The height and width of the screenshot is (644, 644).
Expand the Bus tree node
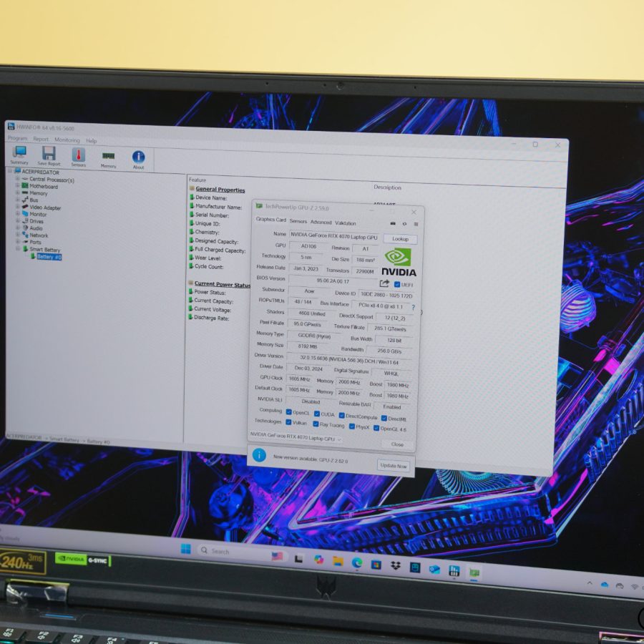17,200
